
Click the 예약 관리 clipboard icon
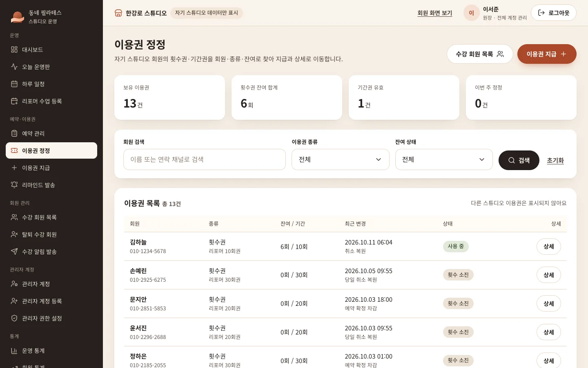tap(14, 133)
